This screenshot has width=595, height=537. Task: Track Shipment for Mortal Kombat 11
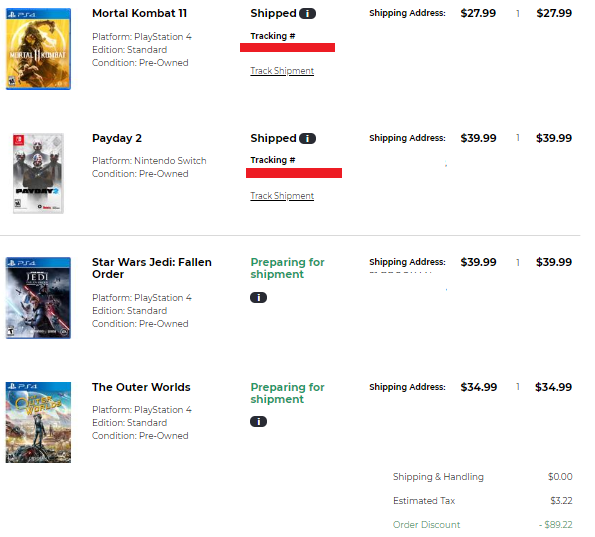click(x=282, y=71)
